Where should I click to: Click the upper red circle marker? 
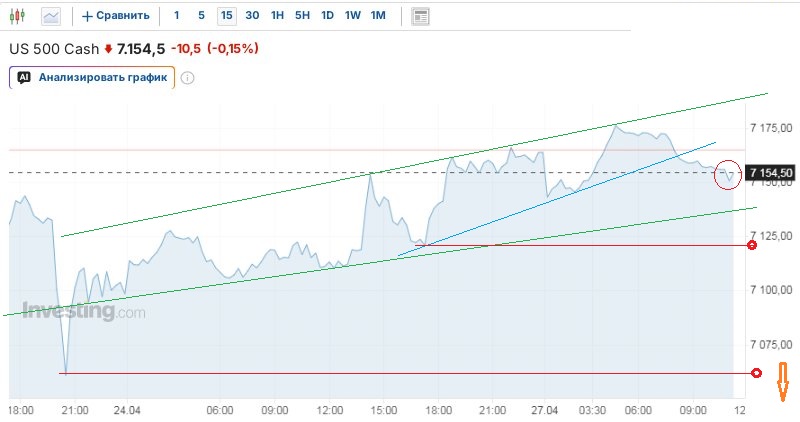pyautogui.click(x=753, y=245)
